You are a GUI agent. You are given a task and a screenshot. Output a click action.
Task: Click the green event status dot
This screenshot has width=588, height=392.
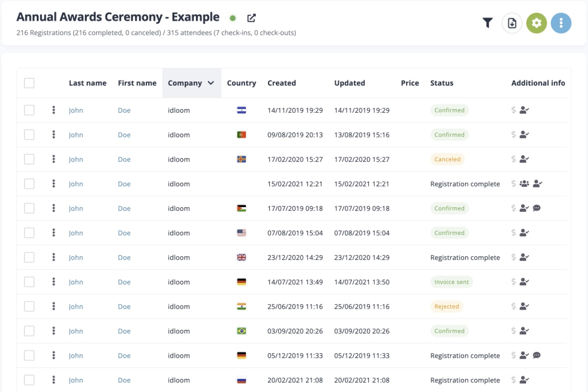(233, 18)
